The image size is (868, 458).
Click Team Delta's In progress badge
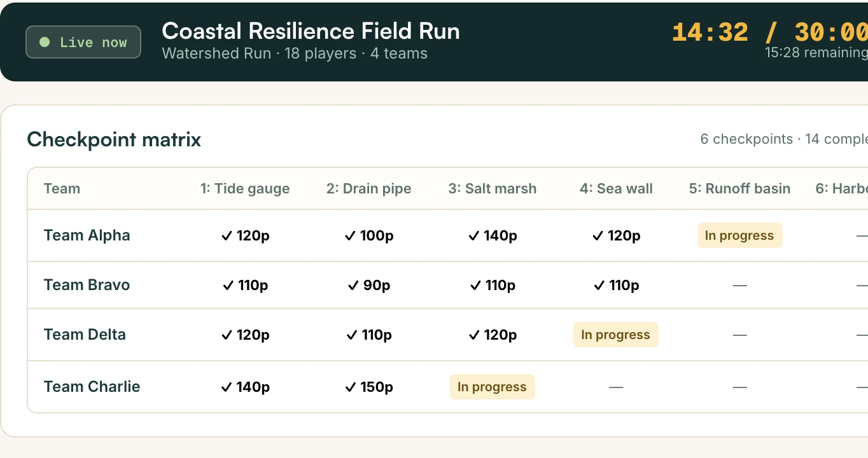pos(616,335)
